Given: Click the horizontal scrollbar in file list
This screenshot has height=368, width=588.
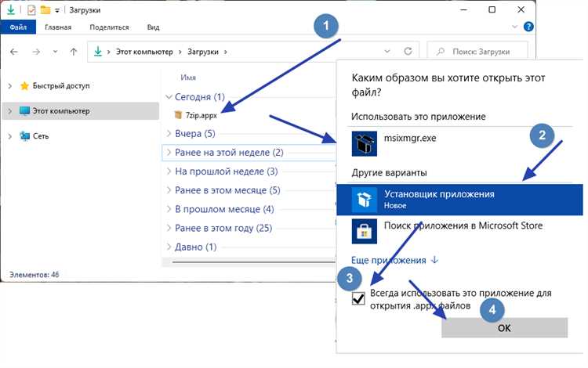Looking at the screenshot, I should coord(253,262).
